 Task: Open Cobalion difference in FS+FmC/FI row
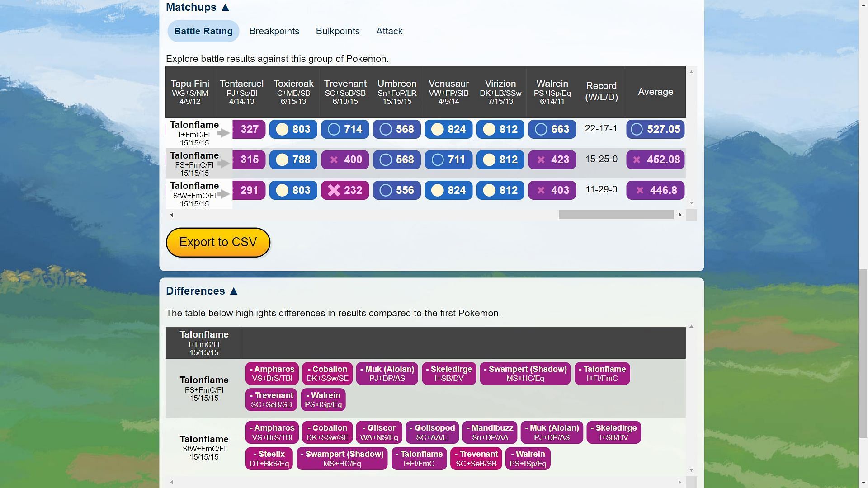327,374
